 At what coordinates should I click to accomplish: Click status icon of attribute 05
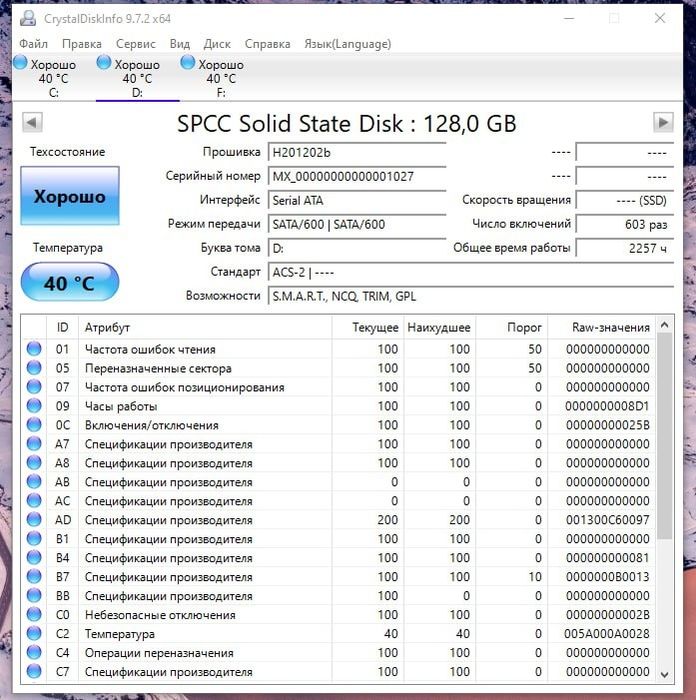34,367
